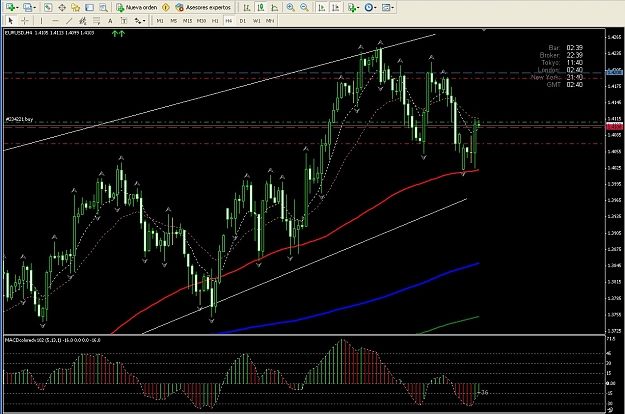Viewport: 625px width, 414px height.
Task: Select the Text Label "T" tool
Action: click(124, 21)
